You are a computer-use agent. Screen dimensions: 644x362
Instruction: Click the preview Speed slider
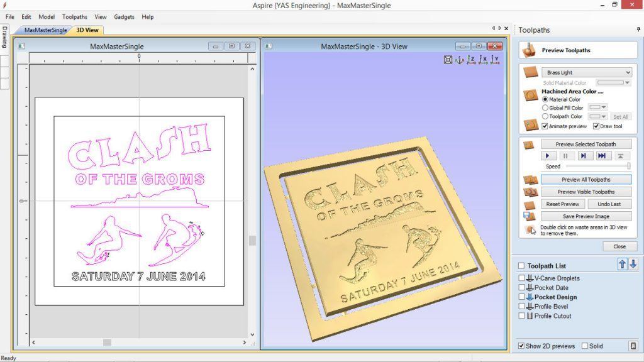pos(598,166)
